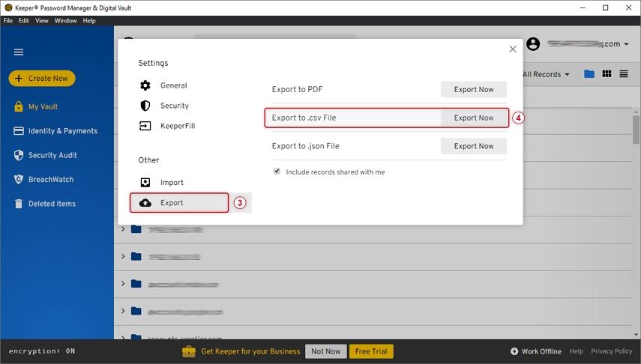Select KeeperFill settings

pyautogui.click(x=178, y=126)
